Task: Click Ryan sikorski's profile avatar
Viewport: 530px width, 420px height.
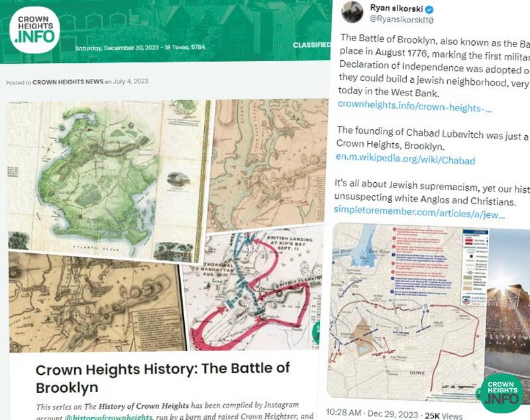Action: tap(352, 13)
